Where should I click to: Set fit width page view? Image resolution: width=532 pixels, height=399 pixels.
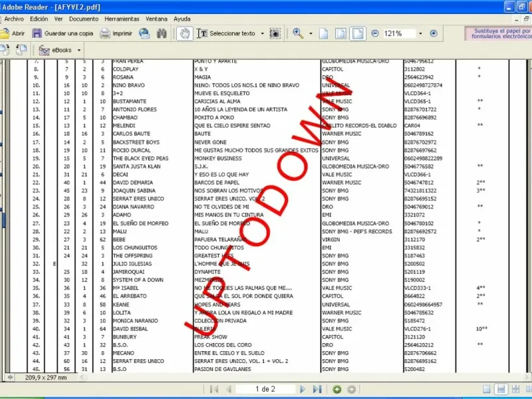coord(358,33)
